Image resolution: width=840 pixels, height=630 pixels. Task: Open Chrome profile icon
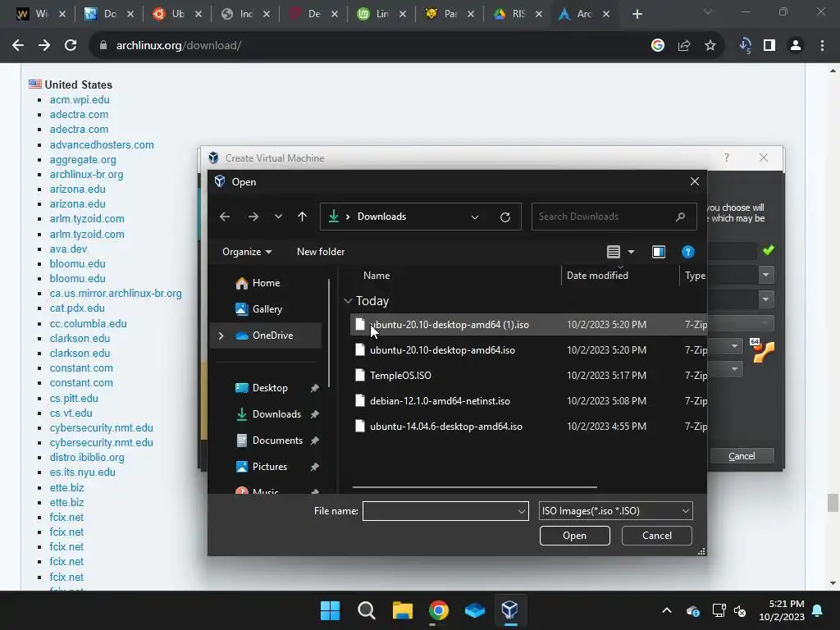[x=796, y=46]
